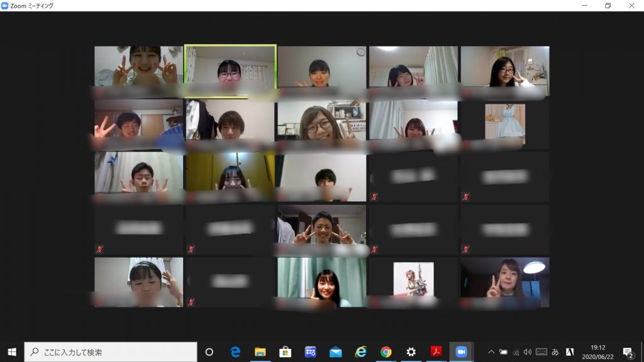Open the notification center with 2 alerts
The width and height of the screenshot is (644, 362).
[x=628, y=352]
